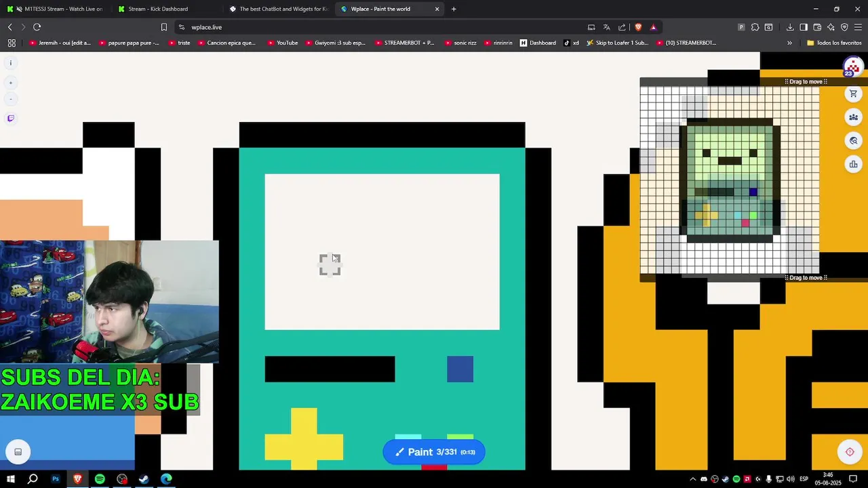The height and width of the screenshot is (488, 868).
Task: Open Jeremih - oui bookmark
Action: (60, 43)
